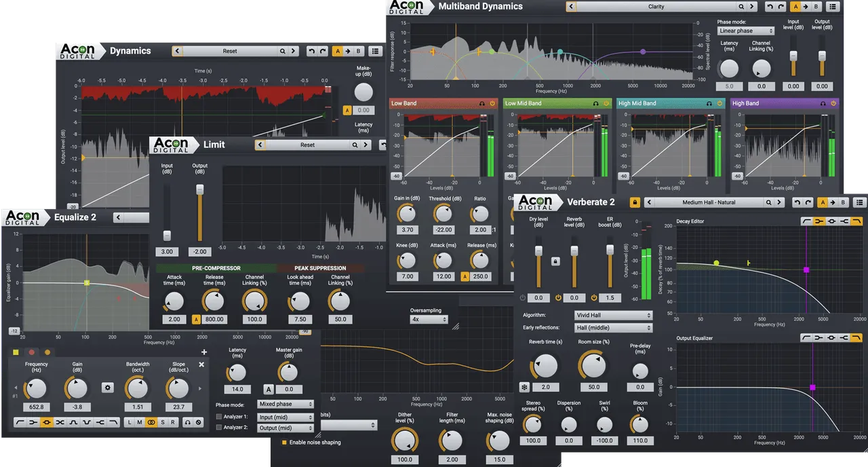
Task: Switch to preset B in Multiband Dynamics
Action: point(816,6)
